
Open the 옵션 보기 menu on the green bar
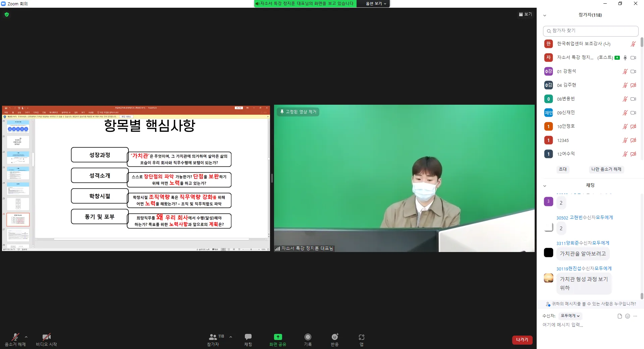[x=373, y=4]
